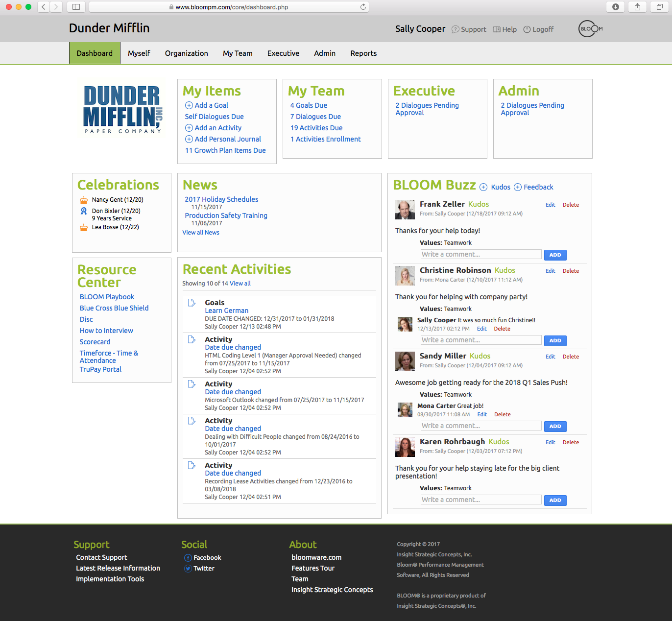Open the Reports menu
The image size is (672, 621).
coord(363,53)
